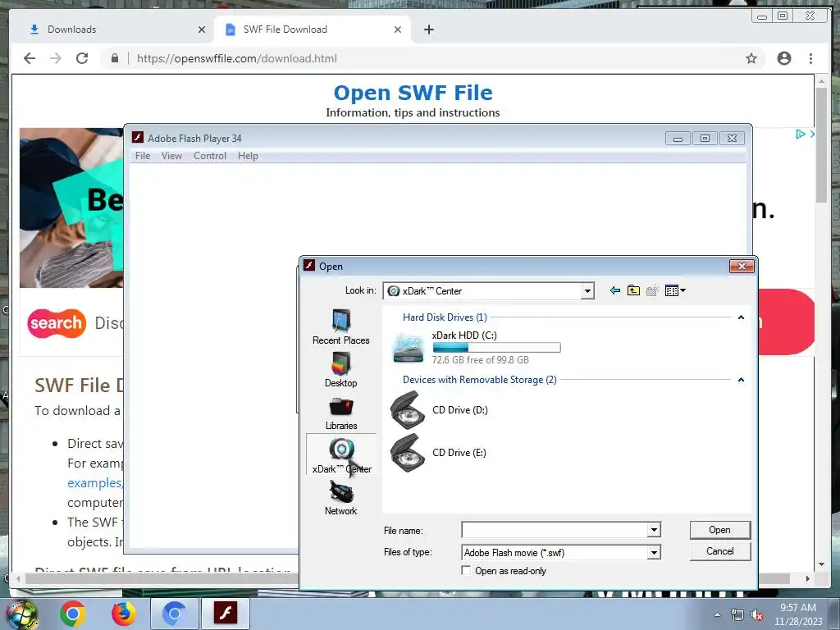Open the Files of type dropdown

point(654,552)
